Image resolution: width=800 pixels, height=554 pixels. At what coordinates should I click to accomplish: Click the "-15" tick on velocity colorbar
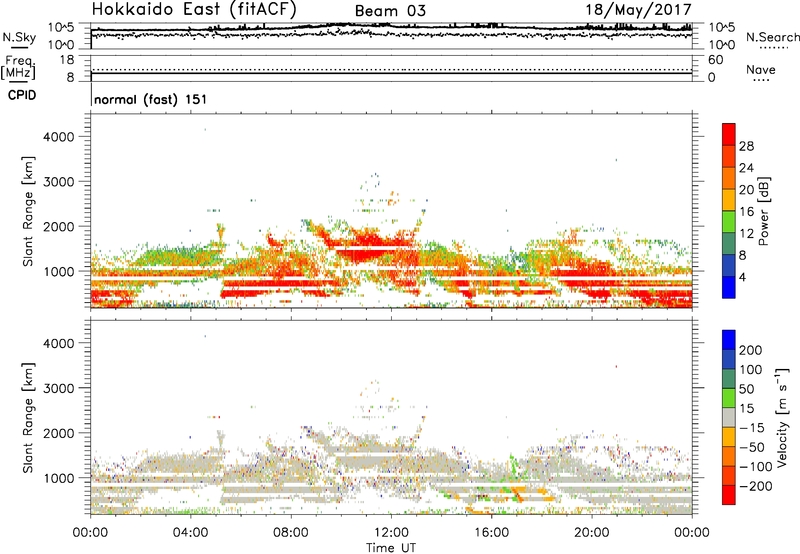click(x=752, y=428)
